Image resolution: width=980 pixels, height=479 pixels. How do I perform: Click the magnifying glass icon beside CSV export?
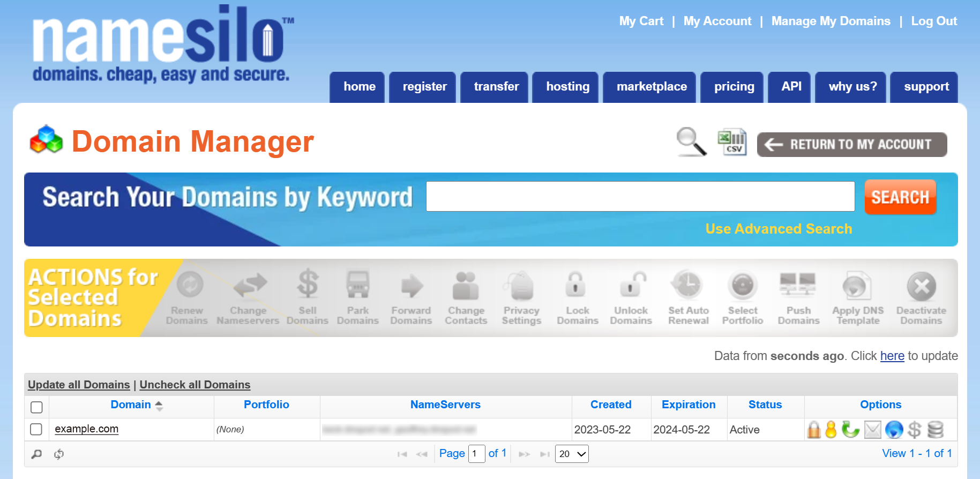pyautogui.click(x=691, y=142)
